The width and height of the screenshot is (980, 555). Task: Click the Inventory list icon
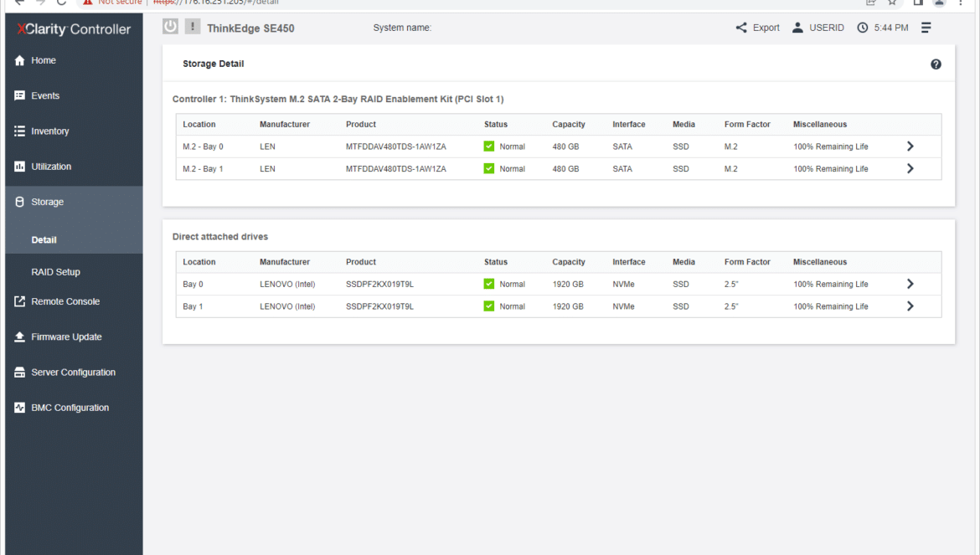pos(19,131)
